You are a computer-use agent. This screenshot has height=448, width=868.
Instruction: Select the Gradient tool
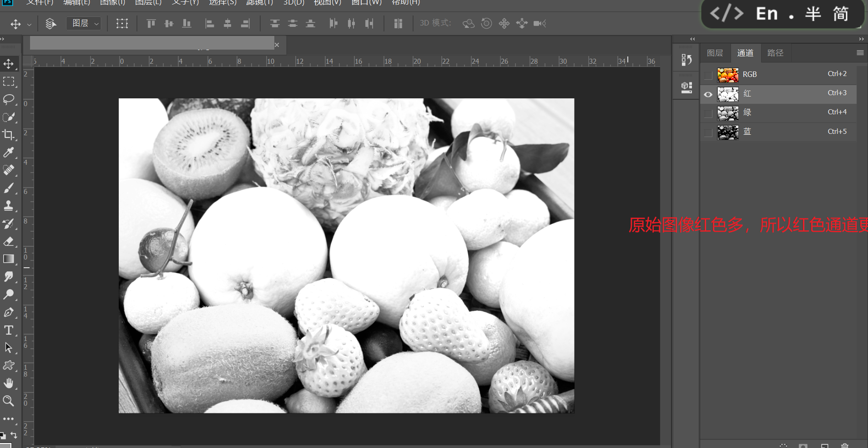[x=9, y=259]
